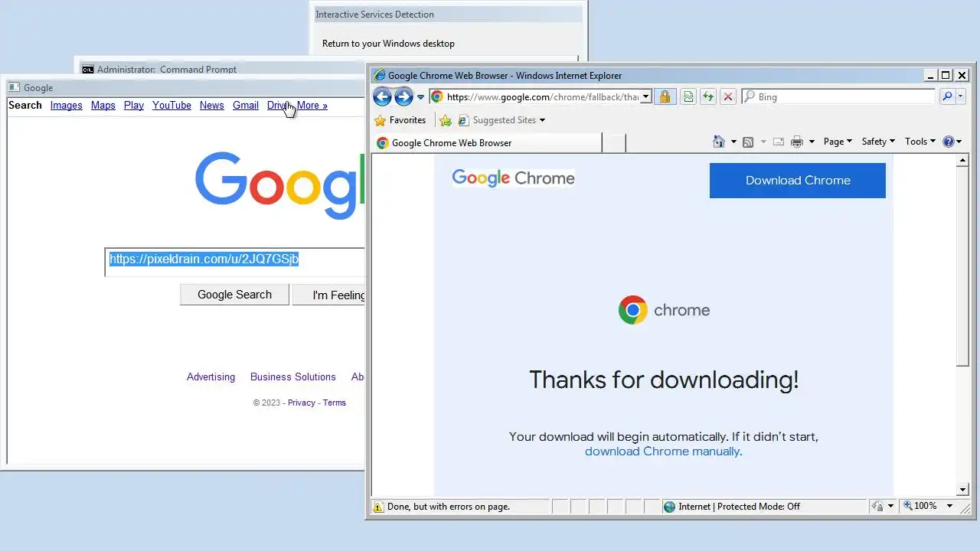
Task: Open the Advertising footer link
Action: [211, 377]
